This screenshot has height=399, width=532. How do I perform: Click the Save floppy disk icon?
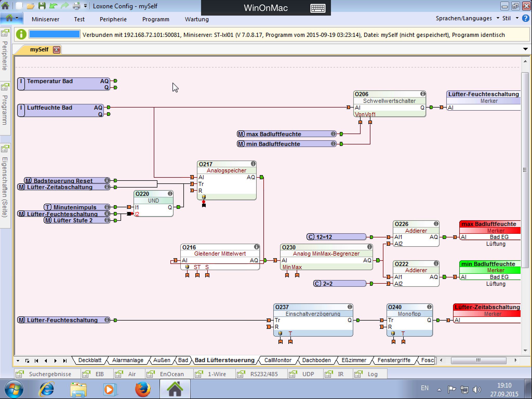click(42, 6)
